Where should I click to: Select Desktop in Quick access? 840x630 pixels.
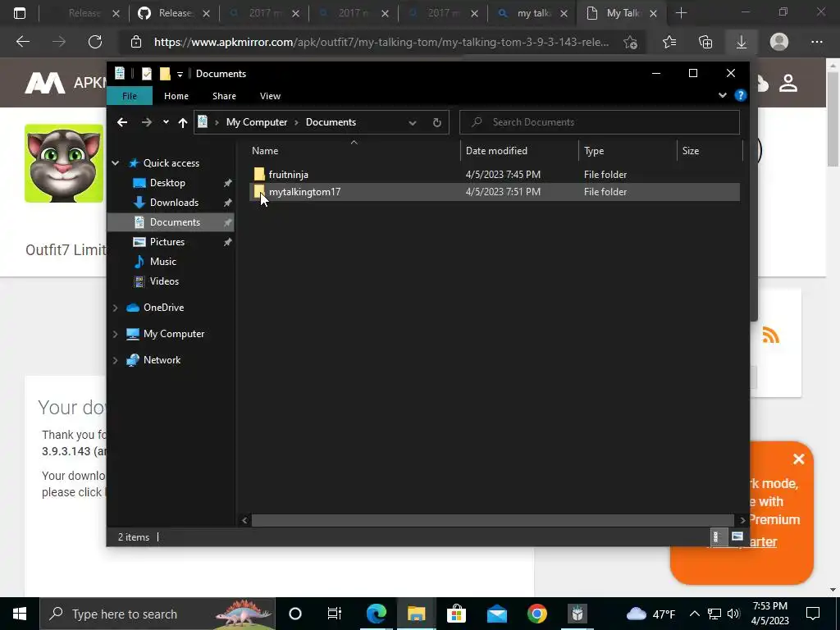(x=167, y=183)
